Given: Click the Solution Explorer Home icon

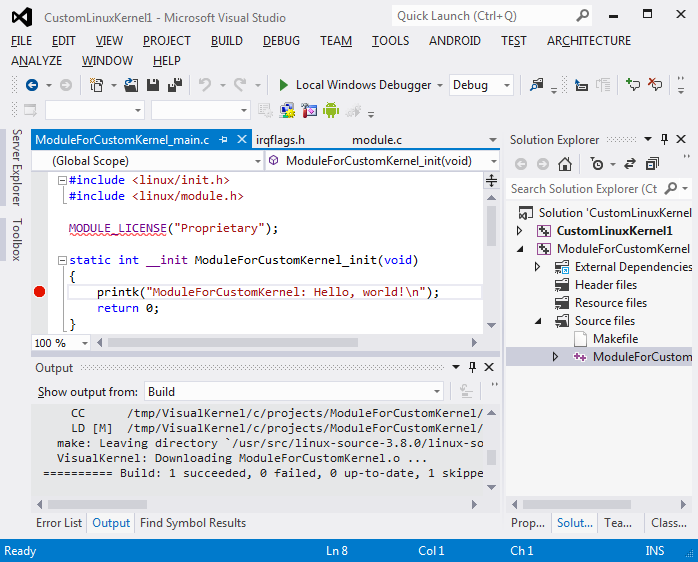Looking at the screenshot, I should 564,164.
